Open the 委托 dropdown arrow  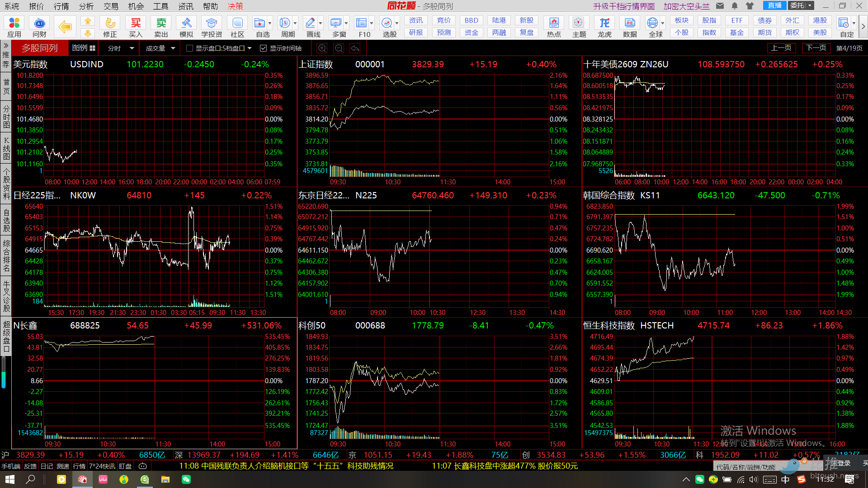click(810, 5)
